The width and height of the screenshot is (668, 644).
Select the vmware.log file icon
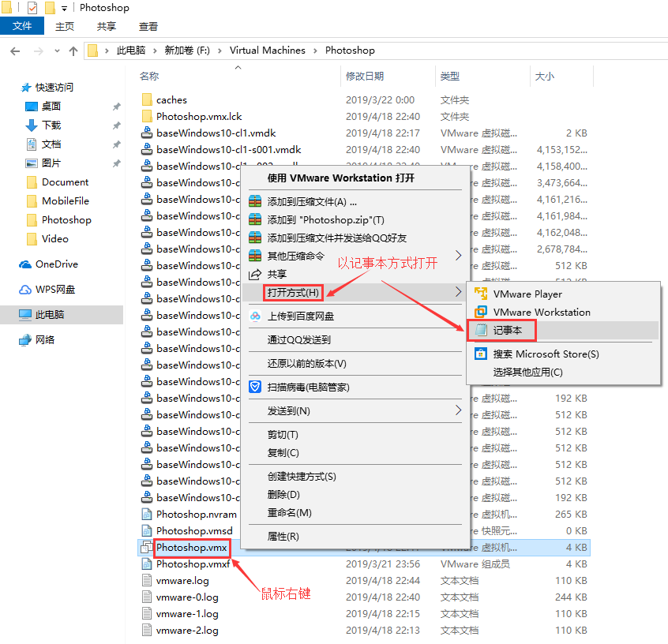click(147, 581)
